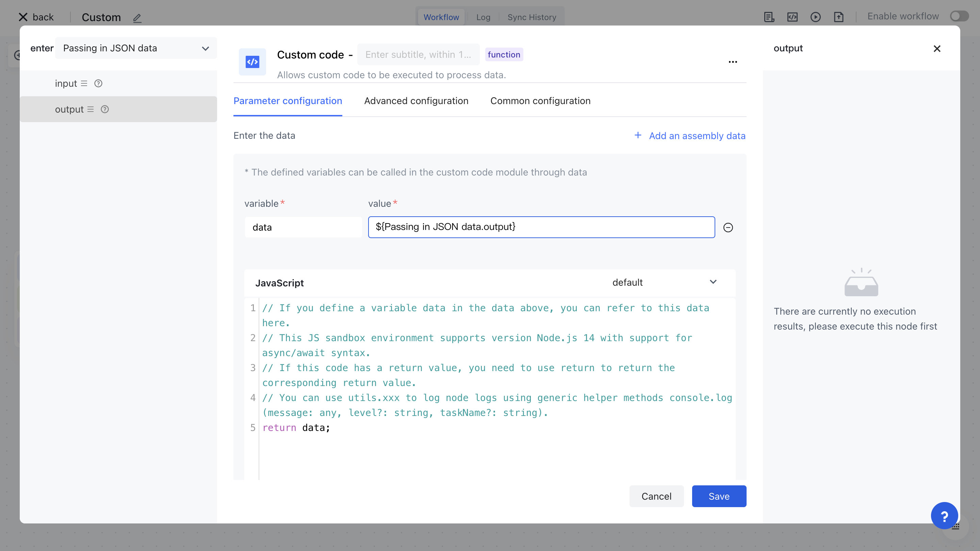
Task: Click the Save button
Action: (719, 496)
